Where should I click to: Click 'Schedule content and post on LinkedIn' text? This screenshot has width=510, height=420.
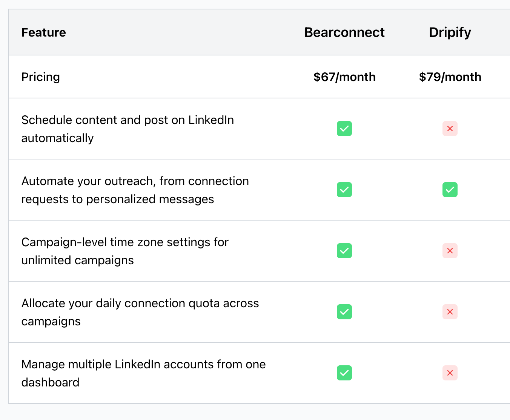pyautogui.click(x=127, y=120)
